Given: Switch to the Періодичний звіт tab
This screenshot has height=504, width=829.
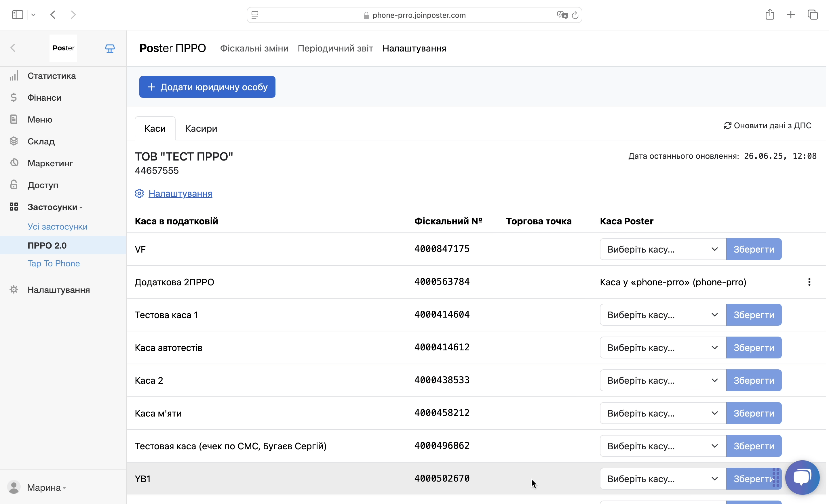Looking at the screenshot, I should pyautogui.click(x=335, y=48).
